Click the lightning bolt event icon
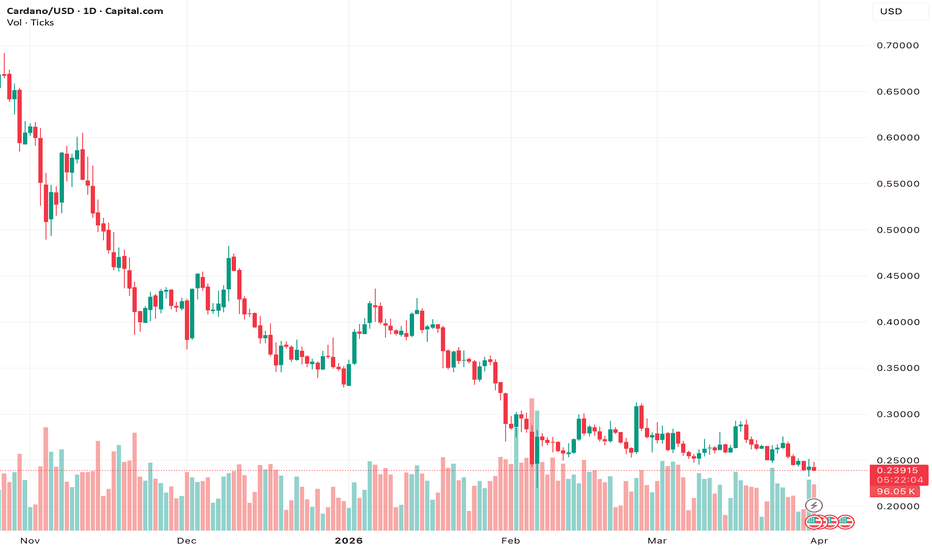Screen dimensions: 932x550 [x=813, y=506]
